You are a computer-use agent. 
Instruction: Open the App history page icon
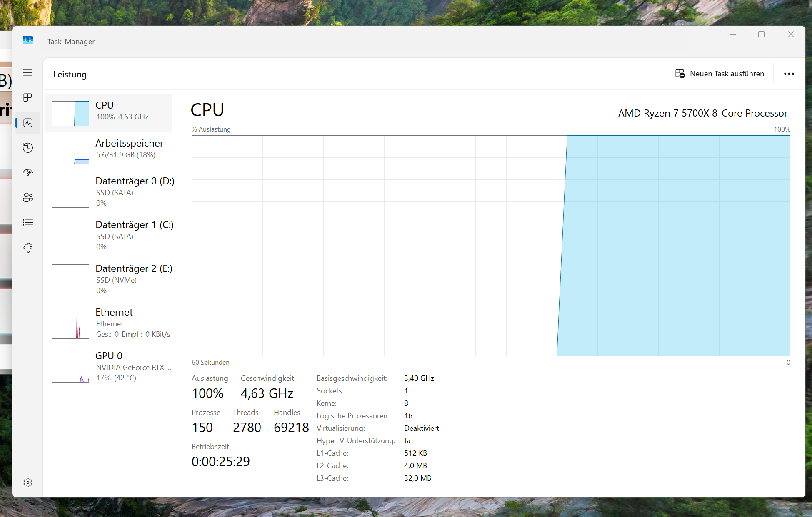pyautogui.click(x=28, y=147)
